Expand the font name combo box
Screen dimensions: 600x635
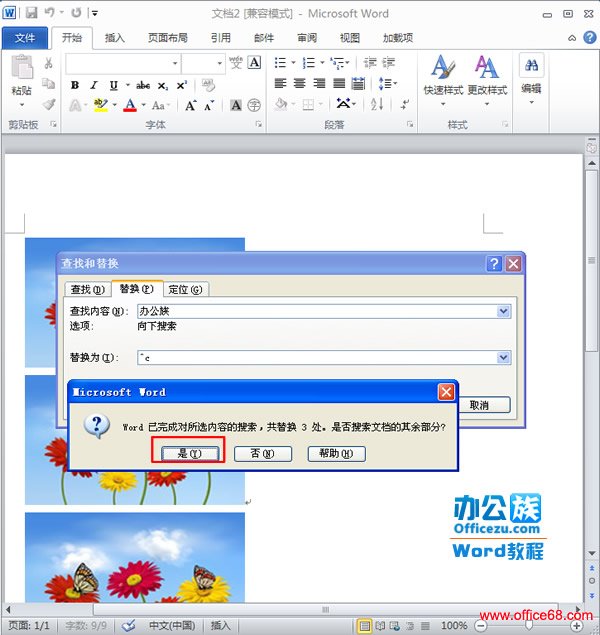click(x=175, y=63)
